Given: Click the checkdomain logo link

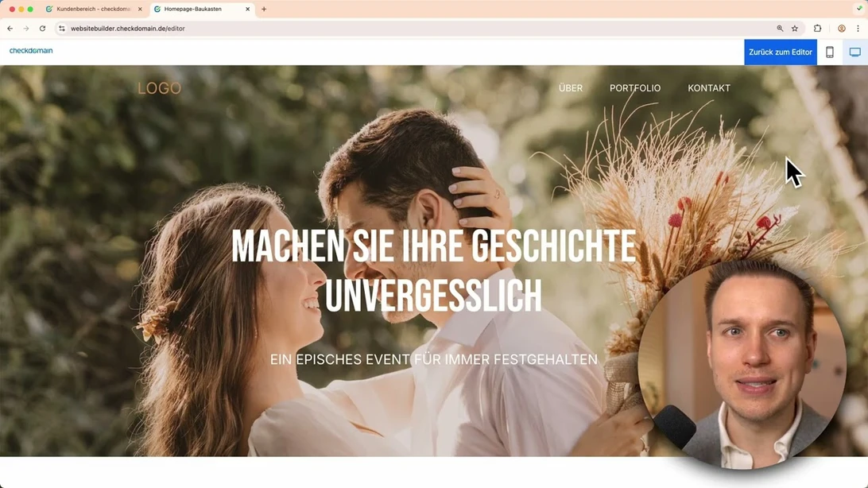Looking at the screenshot, I should 30,51.
